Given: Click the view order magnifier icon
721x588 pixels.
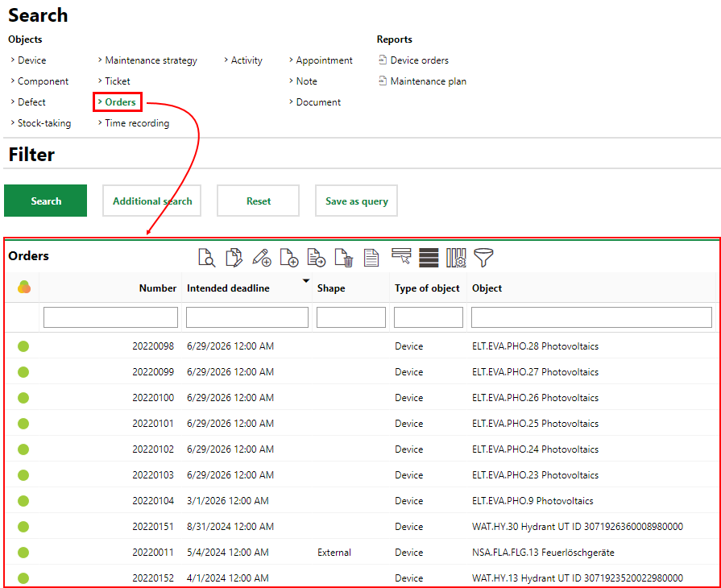Looking at the screenshot, I should coord(207,258).
